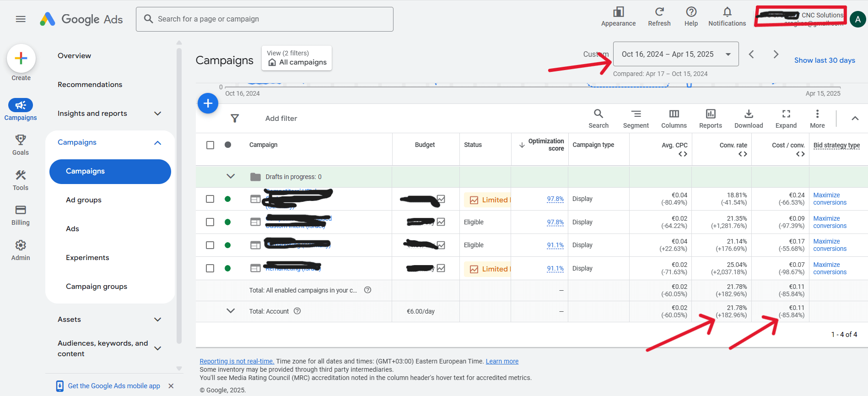Image resolution: width=868 pixels, height=396 pixels.
Task: Open the Segment tool
Action: (636, 119)
